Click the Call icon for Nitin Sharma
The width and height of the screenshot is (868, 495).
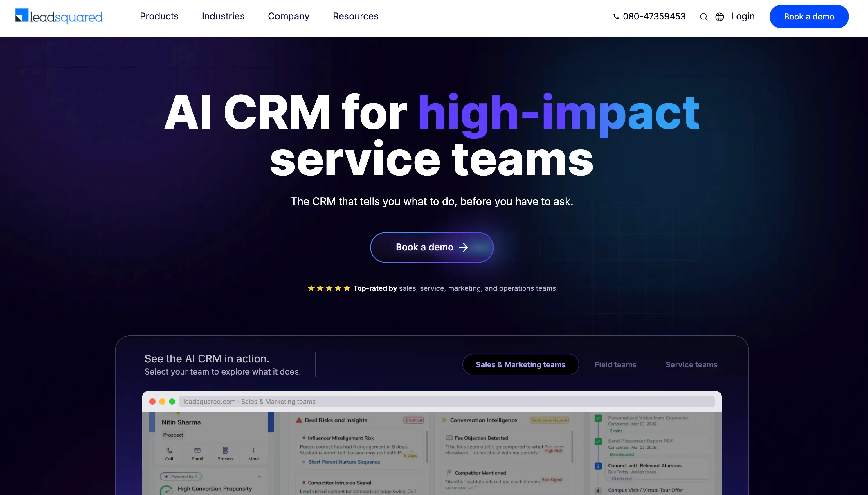pyautogui.click(x=169, y=451)
